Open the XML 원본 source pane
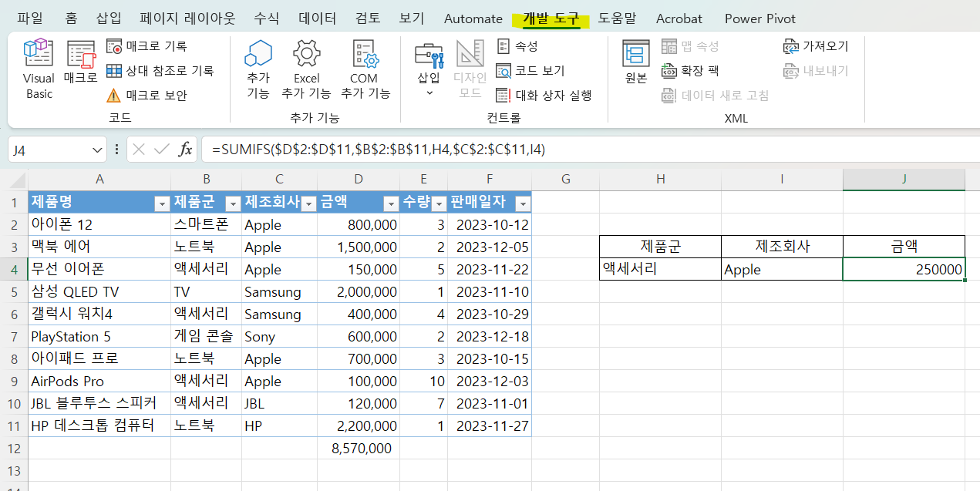 tap(636, 62)
